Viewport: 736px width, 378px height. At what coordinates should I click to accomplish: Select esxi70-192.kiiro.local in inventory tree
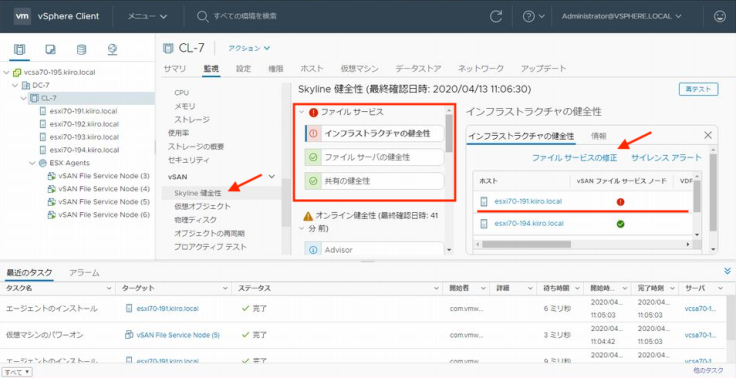(x=84, y=124)
